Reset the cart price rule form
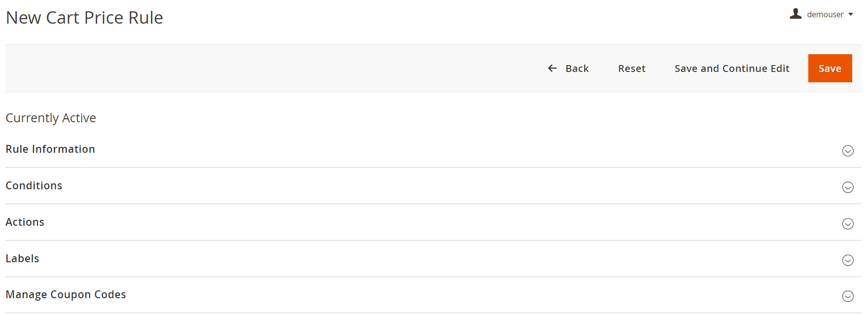Screen dimensions: 868x314 coord(632,69)
